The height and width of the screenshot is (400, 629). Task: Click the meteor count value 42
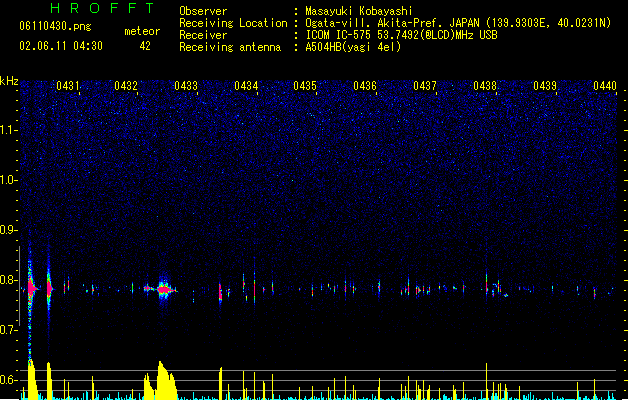(x=145, y=46)
